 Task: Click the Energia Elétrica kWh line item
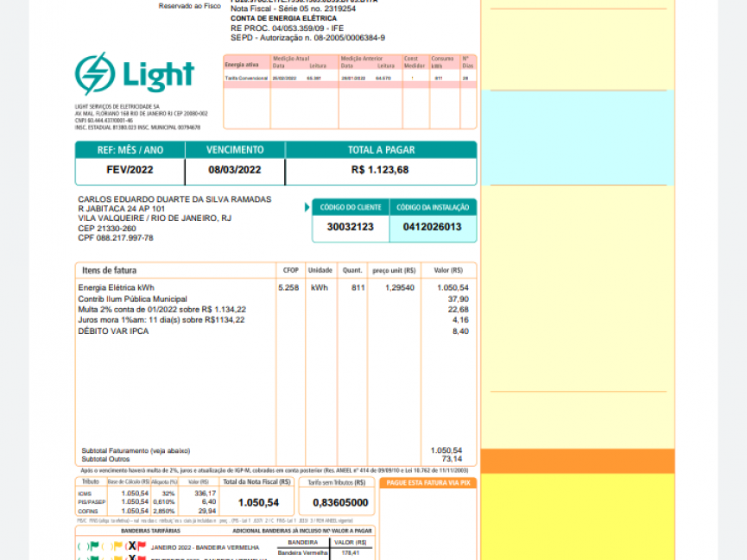[117, 288]
